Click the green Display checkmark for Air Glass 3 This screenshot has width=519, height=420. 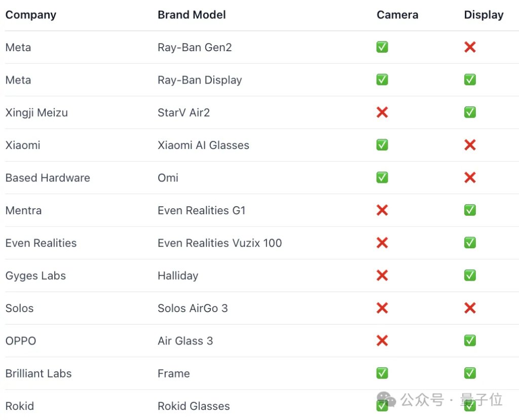point(470,341)
